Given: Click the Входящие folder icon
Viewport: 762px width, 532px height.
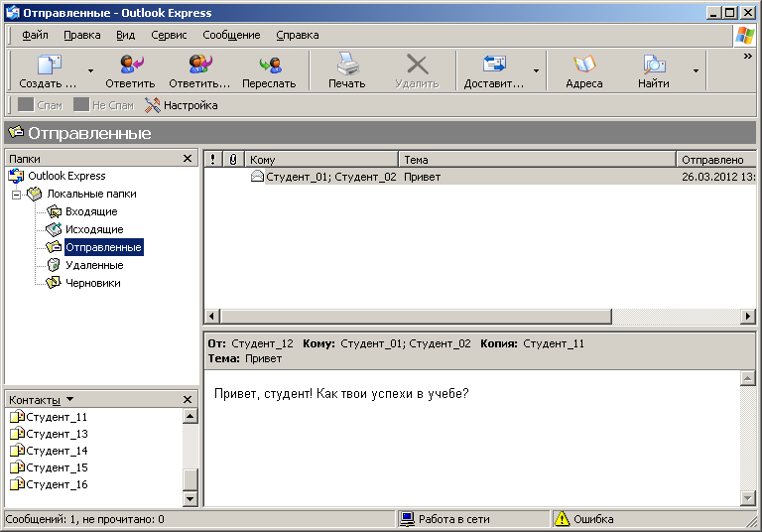Looking at the screenshot, I should click(54, 211).
